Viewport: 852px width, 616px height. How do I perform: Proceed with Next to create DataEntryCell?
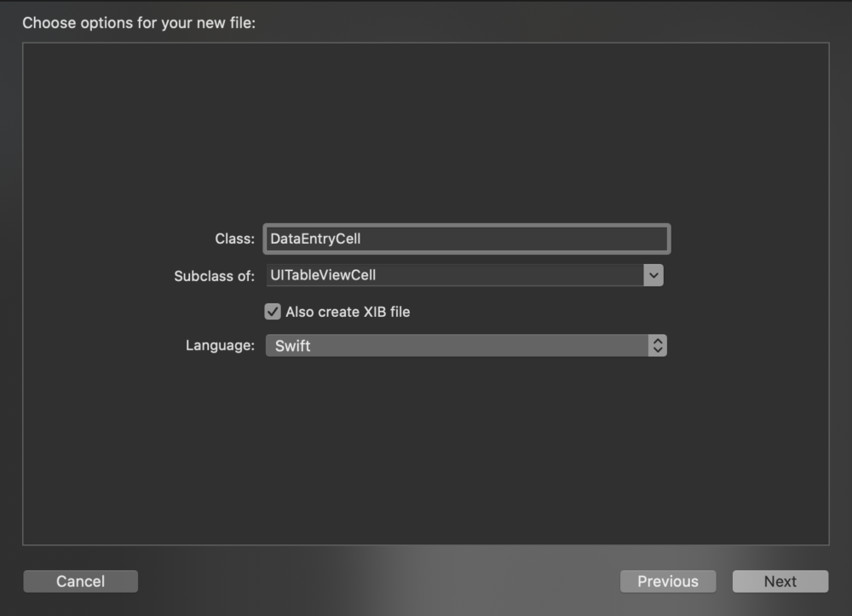click(x=780, y=581)
